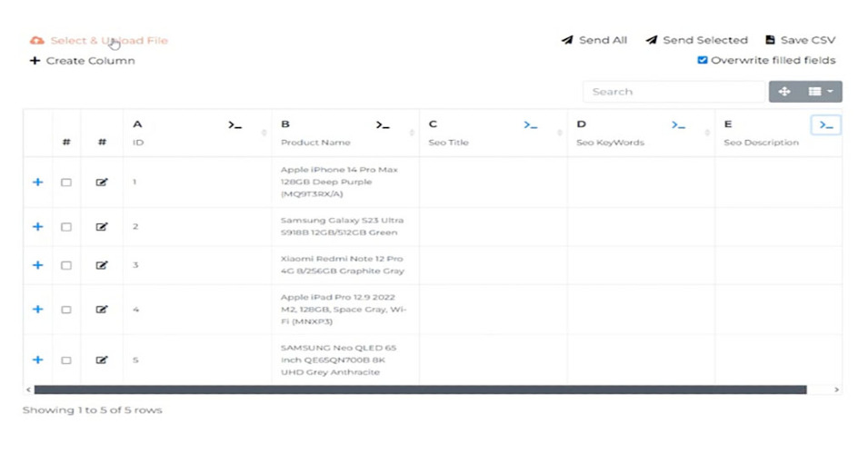Sort by Seo Title column sort arrows
Screen dimensions: 868x454
[560, 133]
